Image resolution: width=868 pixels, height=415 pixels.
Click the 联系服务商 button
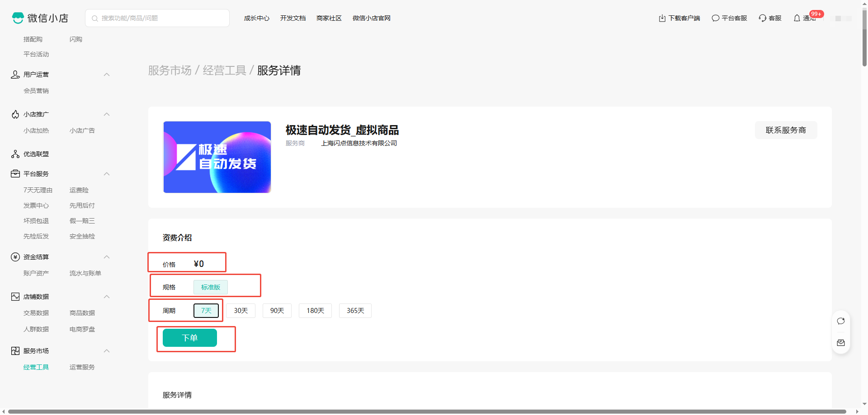tap(785, 130)
